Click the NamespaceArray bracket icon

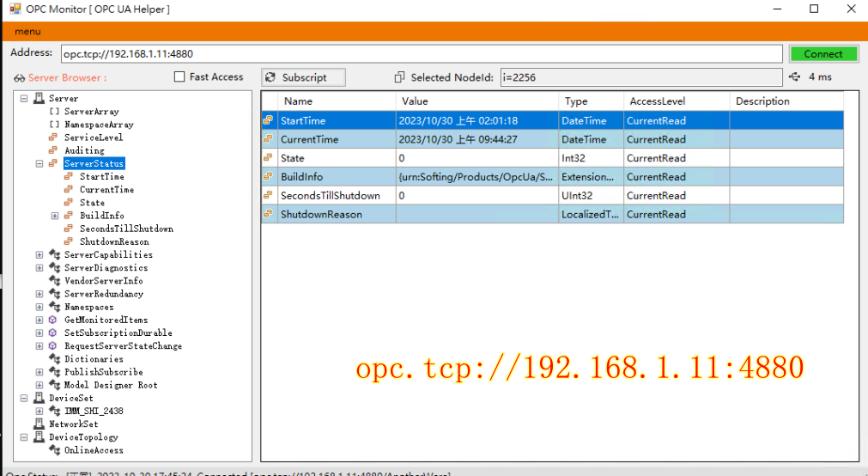point(54,125)
